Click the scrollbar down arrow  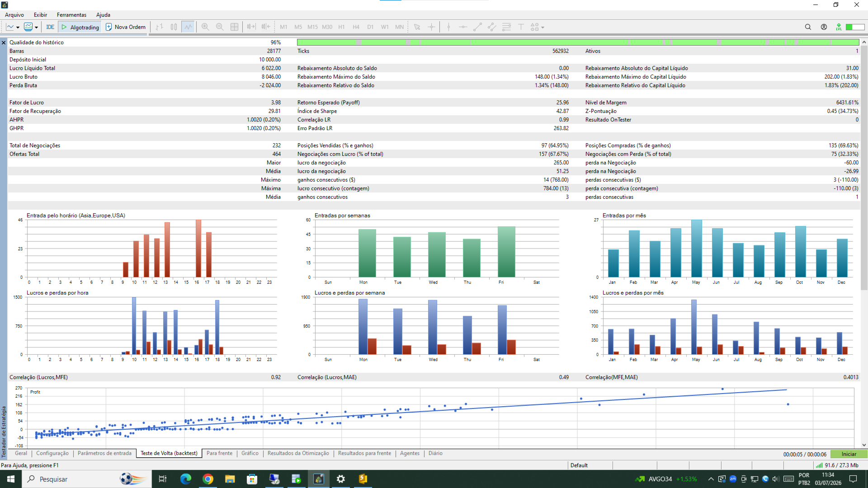click(x=864, y=445)
